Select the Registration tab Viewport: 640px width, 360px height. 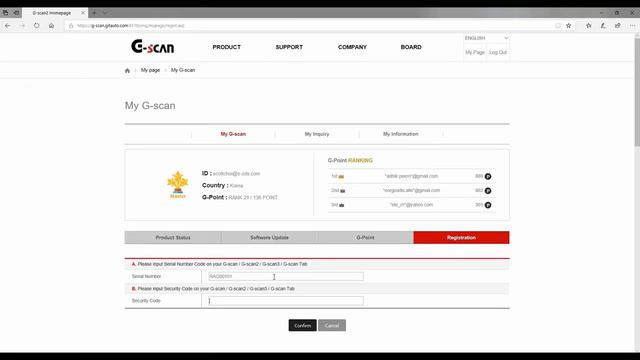461,238
